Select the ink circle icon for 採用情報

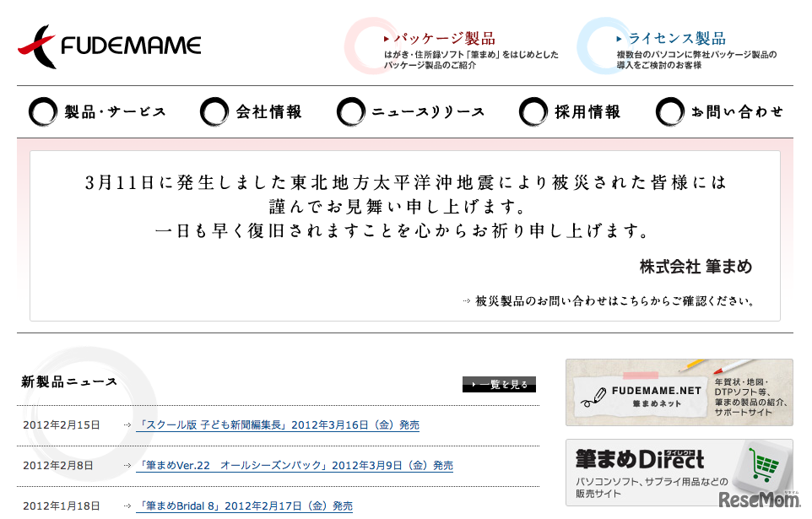point(533,111)
